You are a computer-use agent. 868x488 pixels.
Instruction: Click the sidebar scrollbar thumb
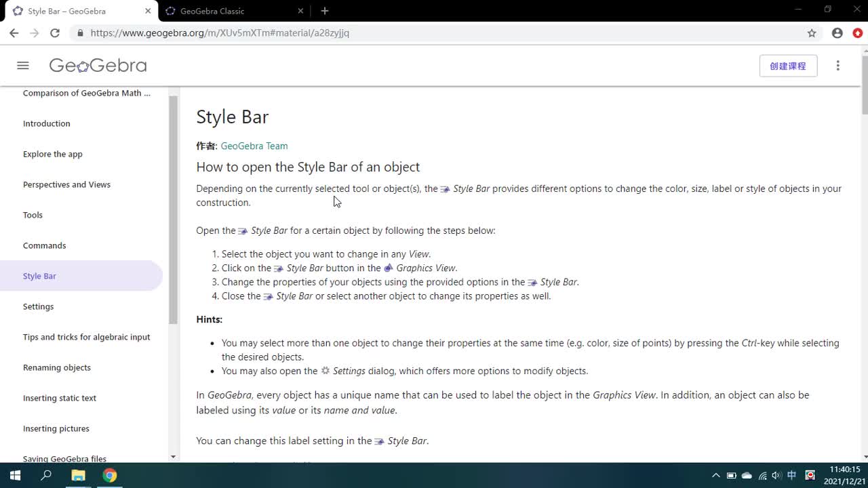[x=174, y=210]
